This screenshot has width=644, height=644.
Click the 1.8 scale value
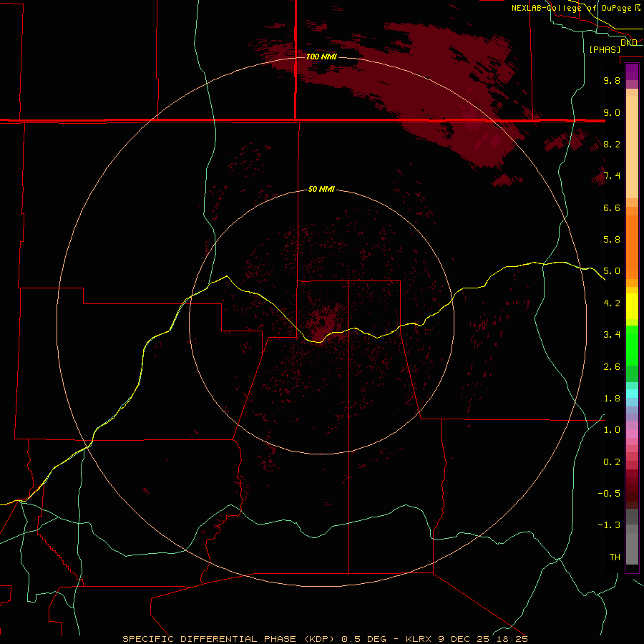(x=612, y=399)
